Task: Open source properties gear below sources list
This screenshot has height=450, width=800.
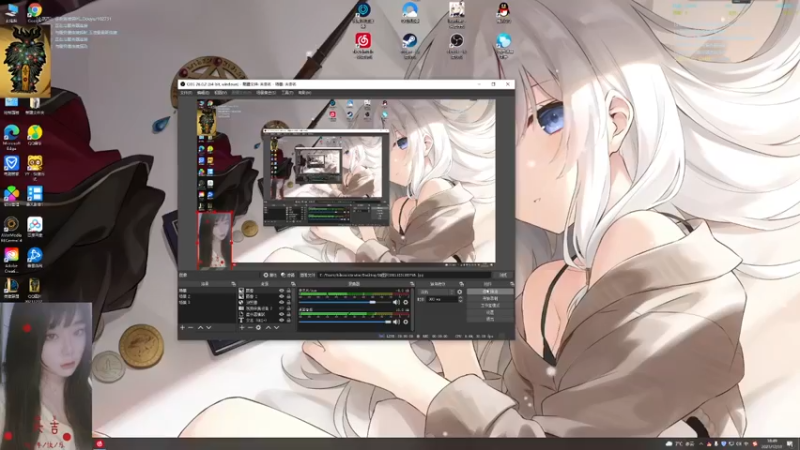Action: click(x=258, y=328)
